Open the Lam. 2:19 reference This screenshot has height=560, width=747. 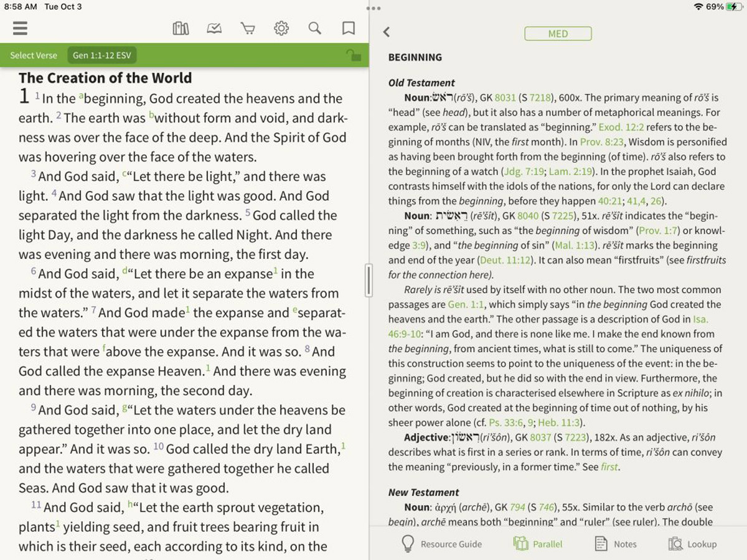(571, 172)
